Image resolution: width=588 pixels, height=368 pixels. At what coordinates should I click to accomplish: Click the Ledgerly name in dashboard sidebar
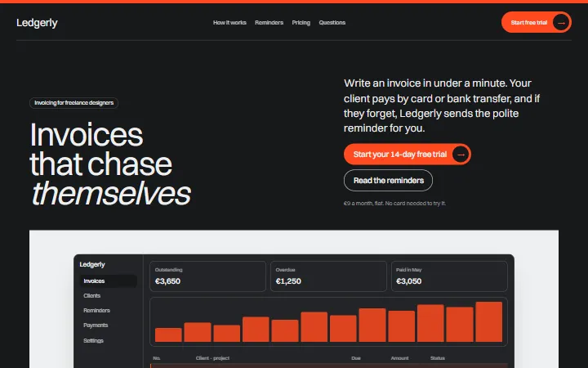(92, 264)
